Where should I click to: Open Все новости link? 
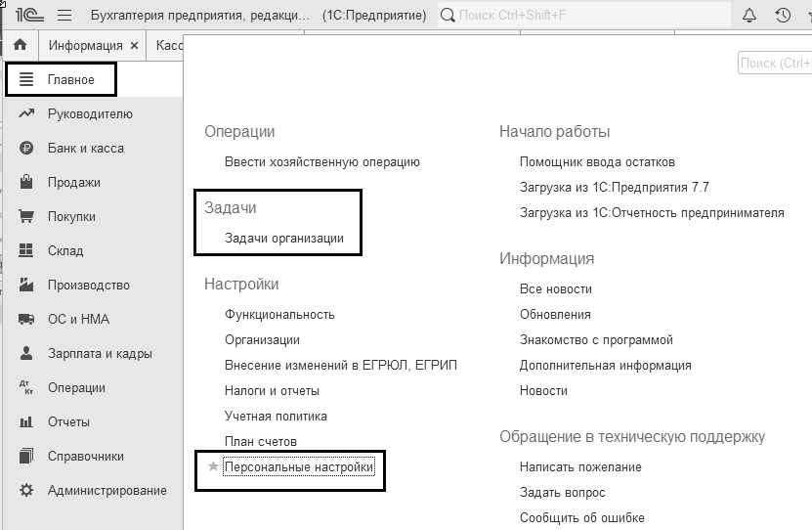[x=556, y=289]
